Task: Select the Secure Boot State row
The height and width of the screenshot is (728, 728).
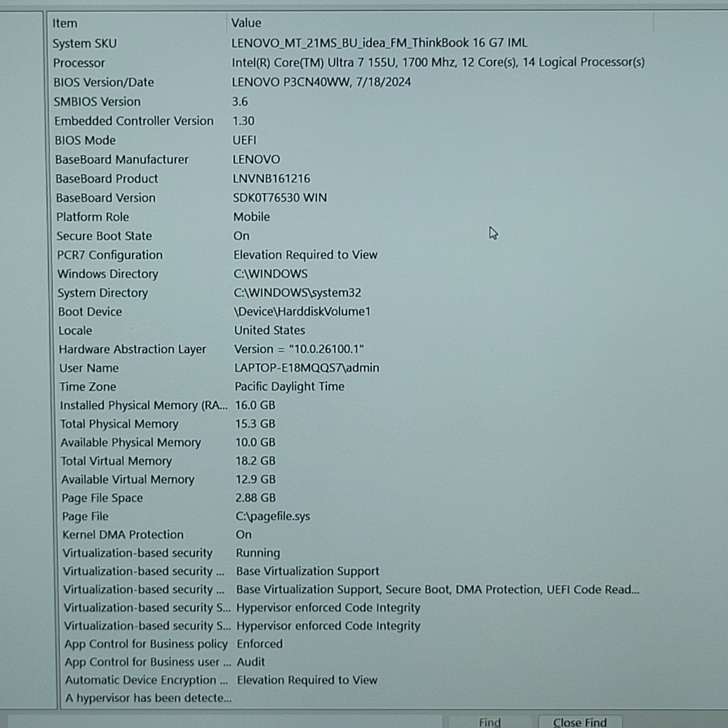Action: point(104,236)
